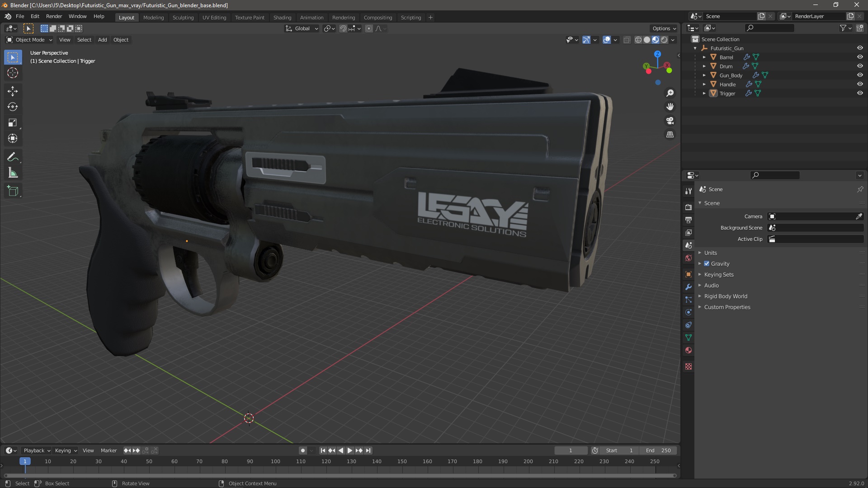Select the Rotate tool
This screenshot has height=488, width=868.
tap(13, 107)
